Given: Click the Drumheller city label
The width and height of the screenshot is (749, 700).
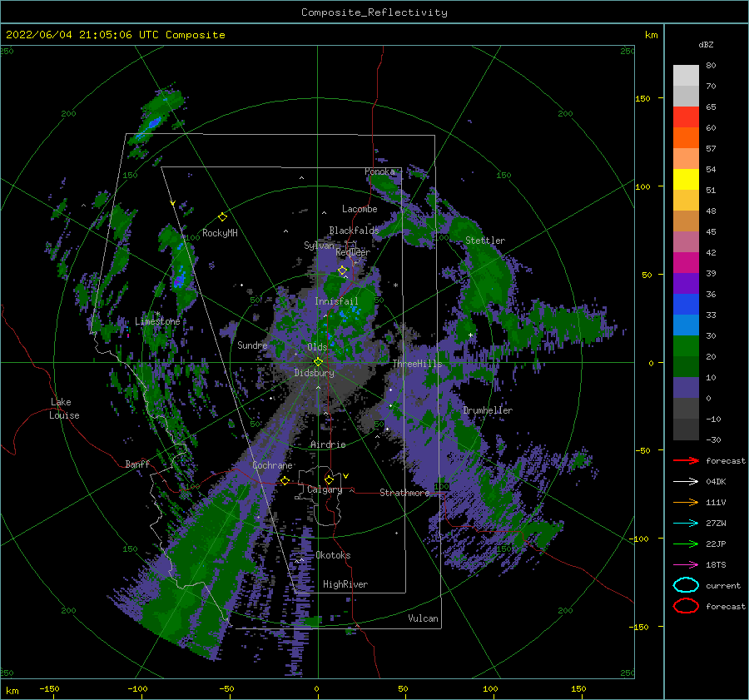Looking at the screenshot, I should (488, 410).
